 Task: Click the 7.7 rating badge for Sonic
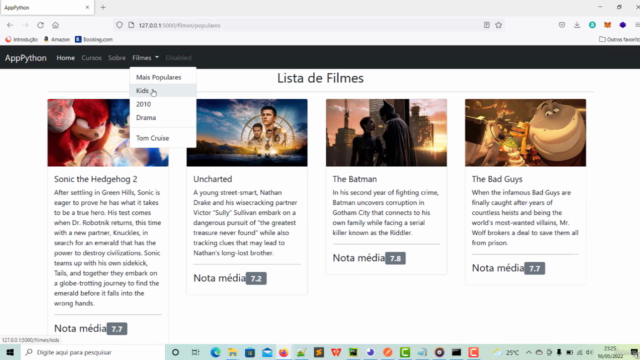(x=117, y=329)
